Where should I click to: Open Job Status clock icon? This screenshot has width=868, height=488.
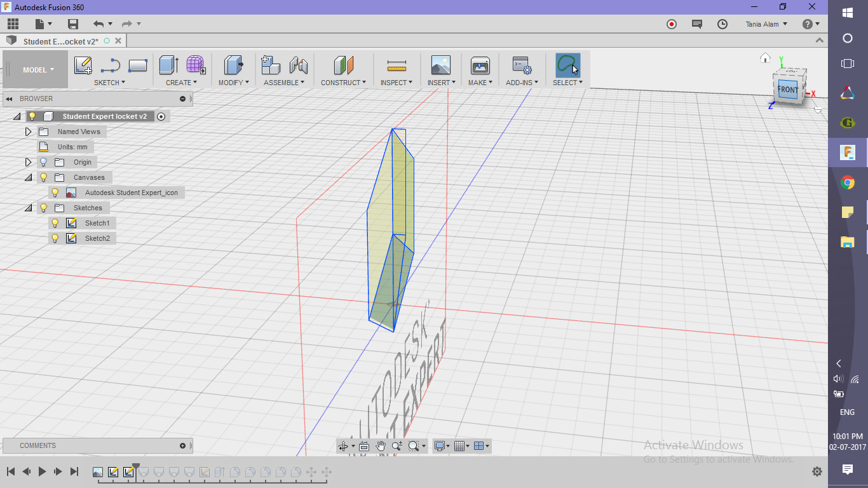[x=722, y=24]
